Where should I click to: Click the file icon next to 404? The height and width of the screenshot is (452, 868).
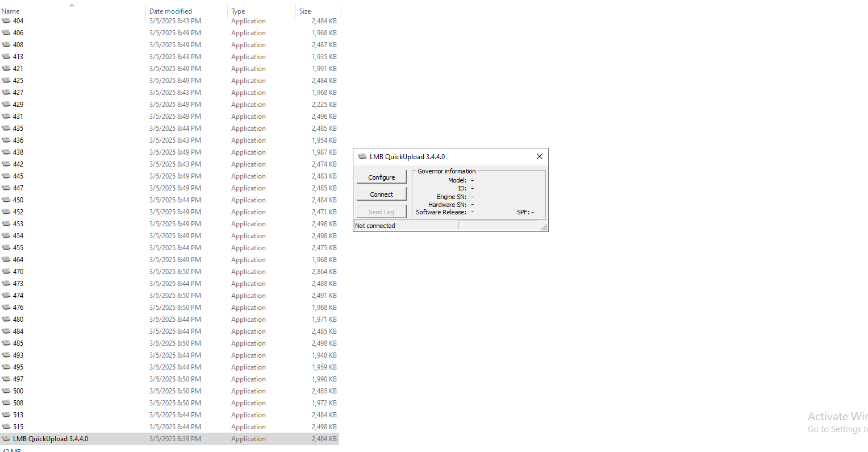6,21
